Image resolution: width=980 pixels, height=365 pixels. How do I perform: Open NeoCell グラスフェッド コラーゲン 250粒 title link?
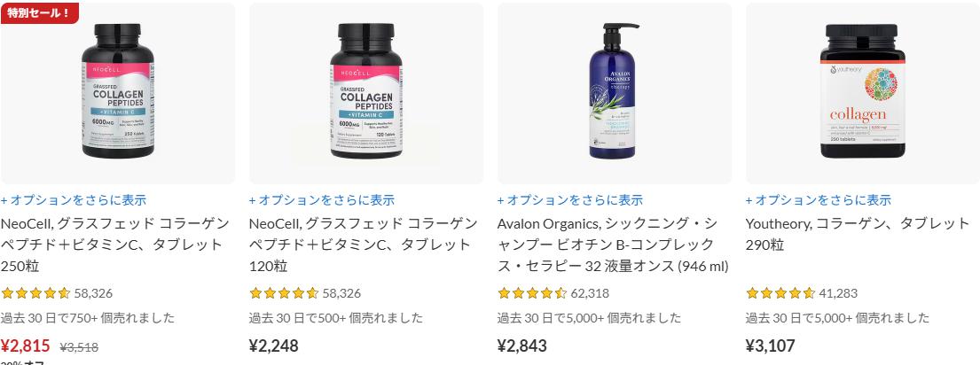(x=115, y=245)
